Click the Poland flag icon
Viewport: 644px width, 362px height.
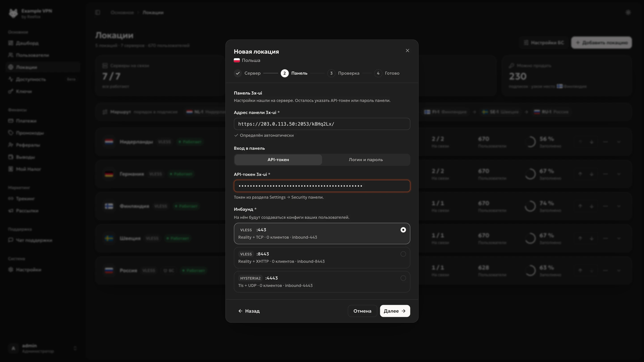(237, 60)
